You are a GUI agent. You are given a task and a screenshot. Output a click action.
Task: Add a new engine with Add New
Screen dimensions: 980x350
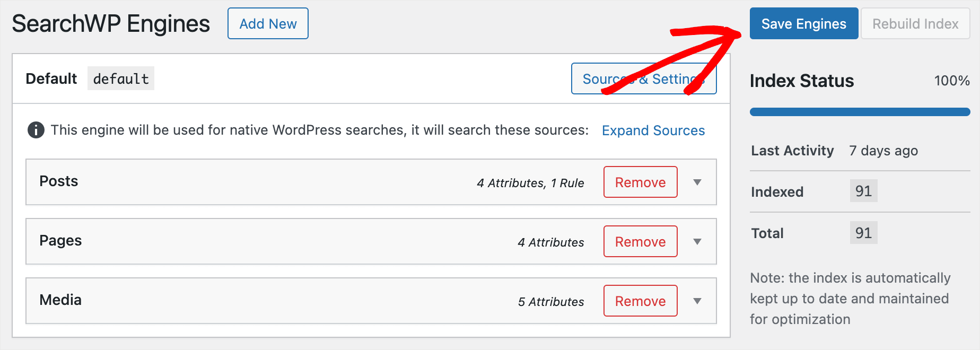pyautogui.click(x=268, y=23)
